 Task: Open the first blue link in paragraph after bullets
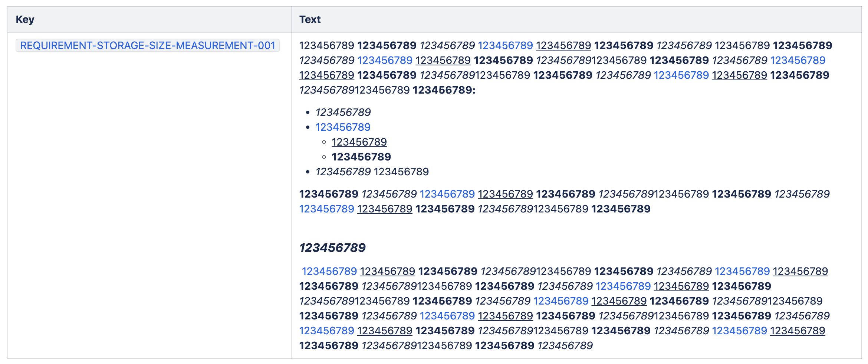[447, 194]
